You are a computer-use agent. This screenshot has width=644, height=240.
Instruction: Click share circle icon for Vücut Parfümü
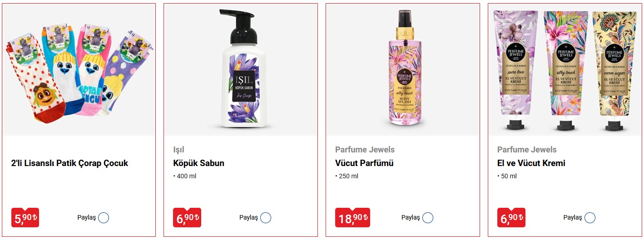428,218
